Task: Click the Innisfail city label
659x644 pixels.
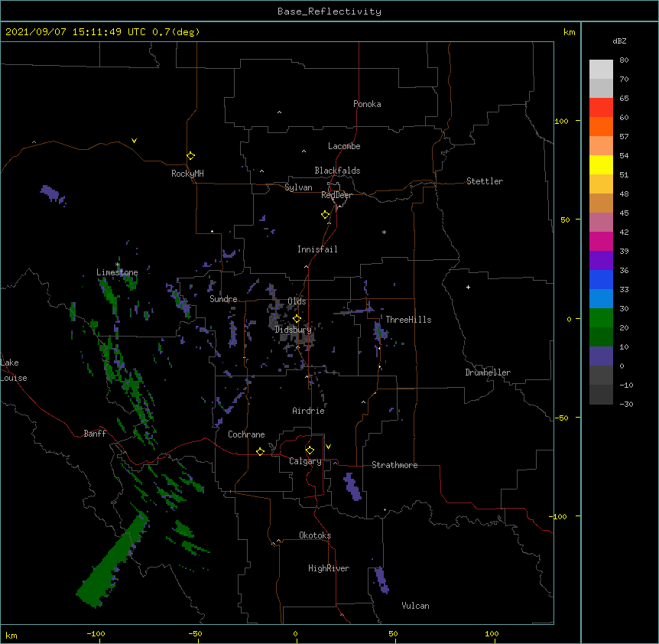Action: (317, 249)
